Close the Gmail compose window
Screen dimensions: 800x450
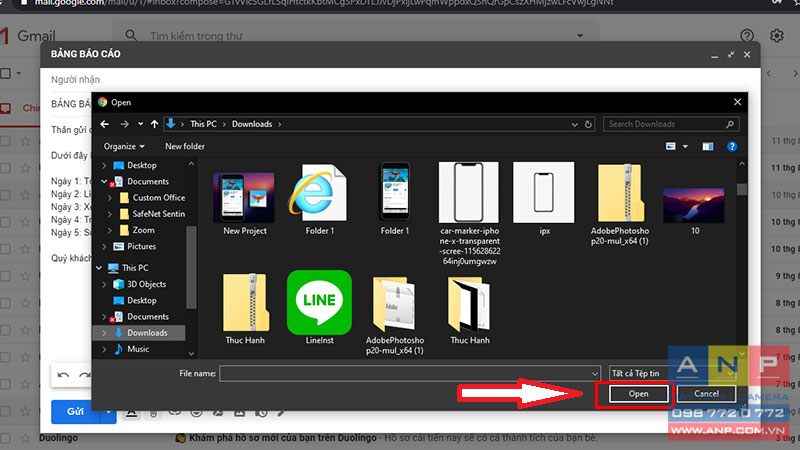pyautogui.click(x=747, y=54)
